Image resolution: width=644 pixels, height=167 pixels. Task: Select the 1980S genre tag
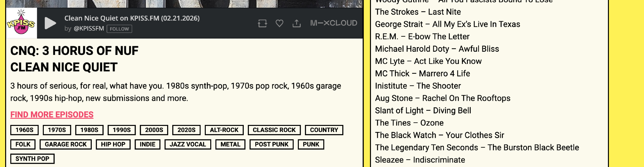tap(89, 130)
